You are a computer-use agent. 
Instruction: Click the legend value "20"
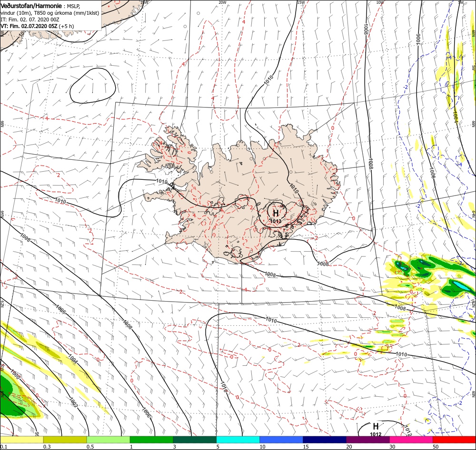pyautogui.click(x=349, y=447)
